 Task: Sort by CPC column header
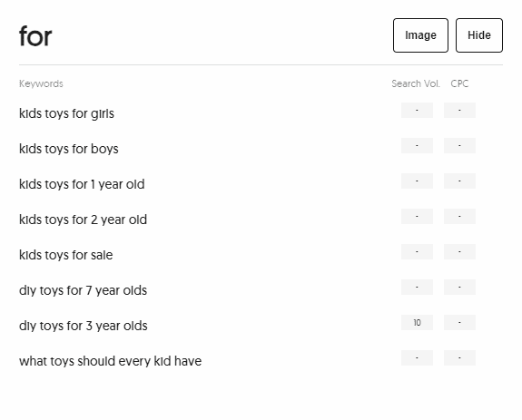[459, 83]
